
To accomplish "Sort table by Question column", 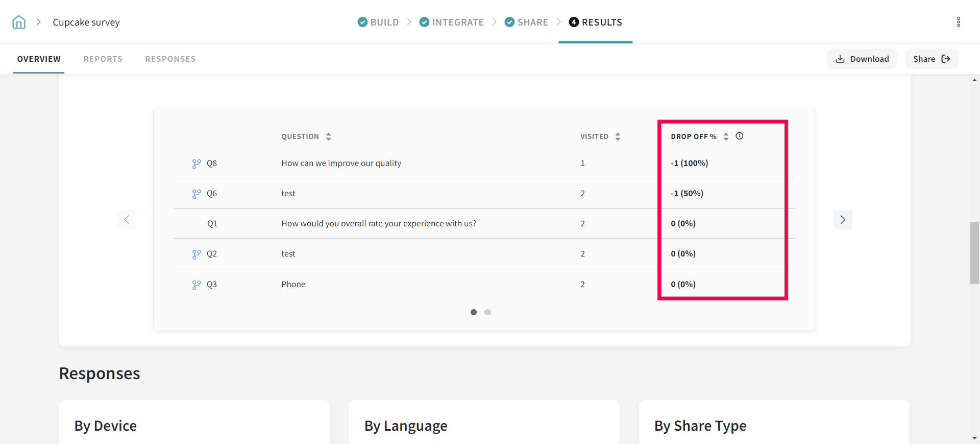I will (328, 136).
